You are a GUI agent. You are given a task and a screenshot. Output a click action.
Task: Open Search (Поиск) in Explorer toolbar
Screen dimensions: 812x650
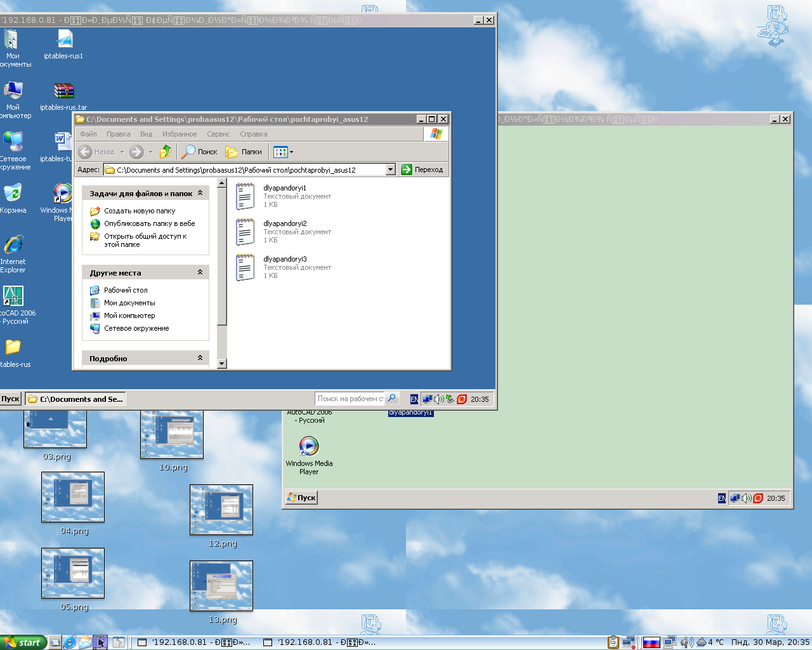pyautogui.click(x=199, y=152)
